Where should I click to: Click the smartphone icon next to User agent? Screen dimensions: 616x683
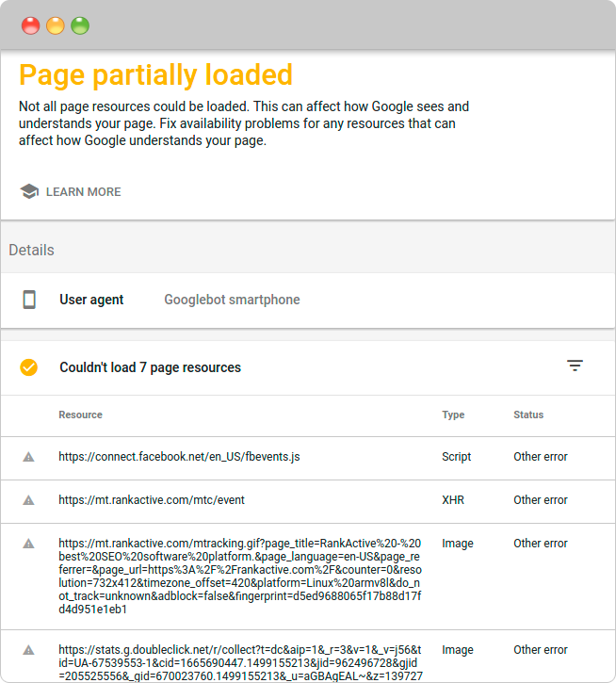29,300
